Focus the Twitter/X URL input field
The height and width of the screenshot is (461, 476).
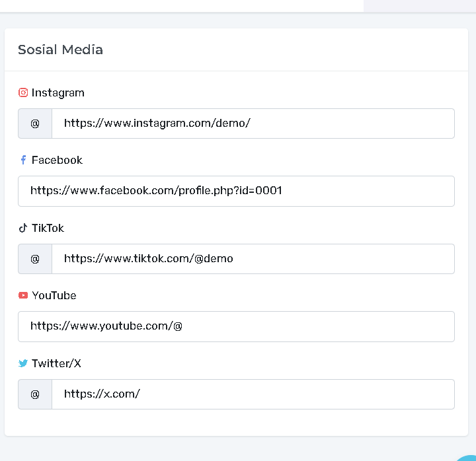click(253, 394)
